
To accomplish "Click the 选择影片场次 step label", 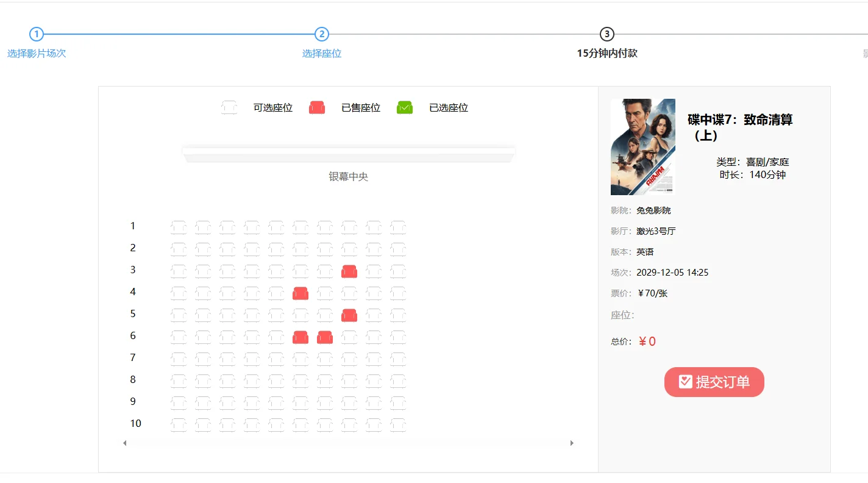I will tap(37, 53).
